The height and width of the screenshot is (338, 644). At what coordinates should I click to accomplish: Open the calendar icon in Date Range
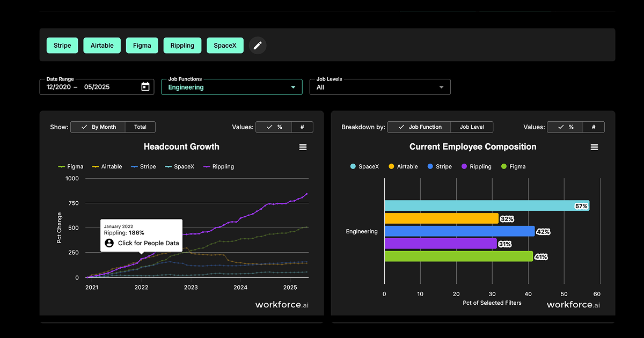tap(144, 86)
